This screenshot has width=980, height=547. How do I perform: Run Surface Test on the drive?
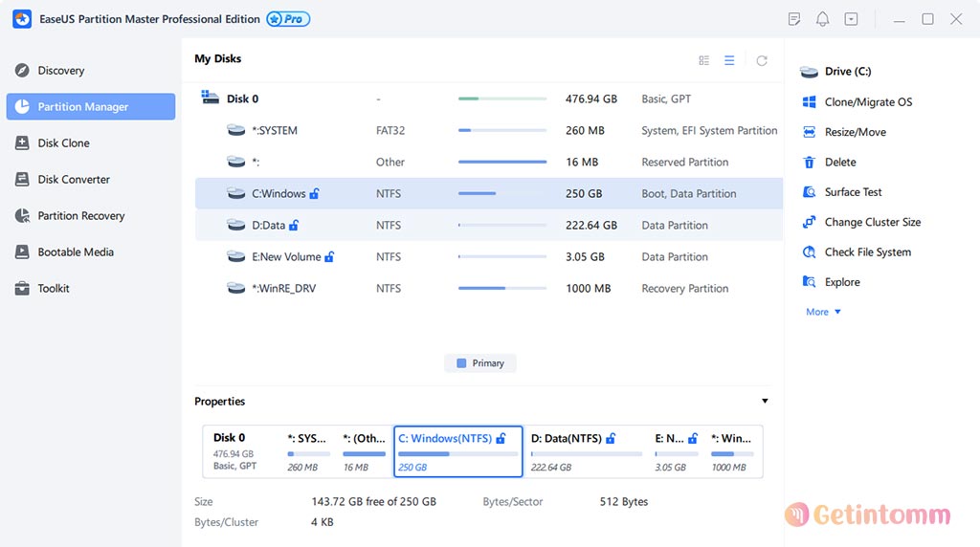[x=853, y=191]
